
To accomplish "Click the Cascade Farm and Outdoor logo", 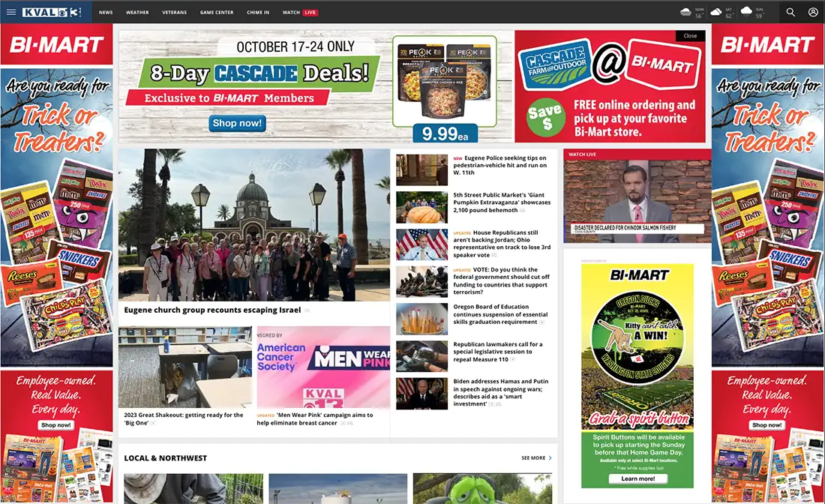I will 556,64.
